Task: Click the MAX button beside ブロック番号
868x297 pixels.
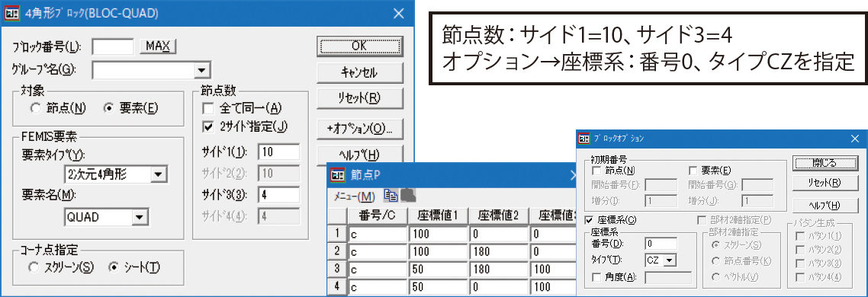Action: click(158, 46)
